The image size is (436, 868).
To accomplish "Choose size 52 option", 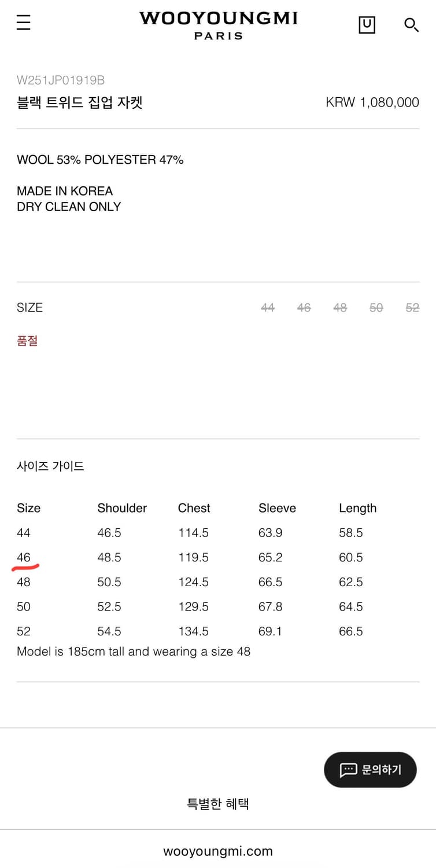I will [x=412, y=308].
